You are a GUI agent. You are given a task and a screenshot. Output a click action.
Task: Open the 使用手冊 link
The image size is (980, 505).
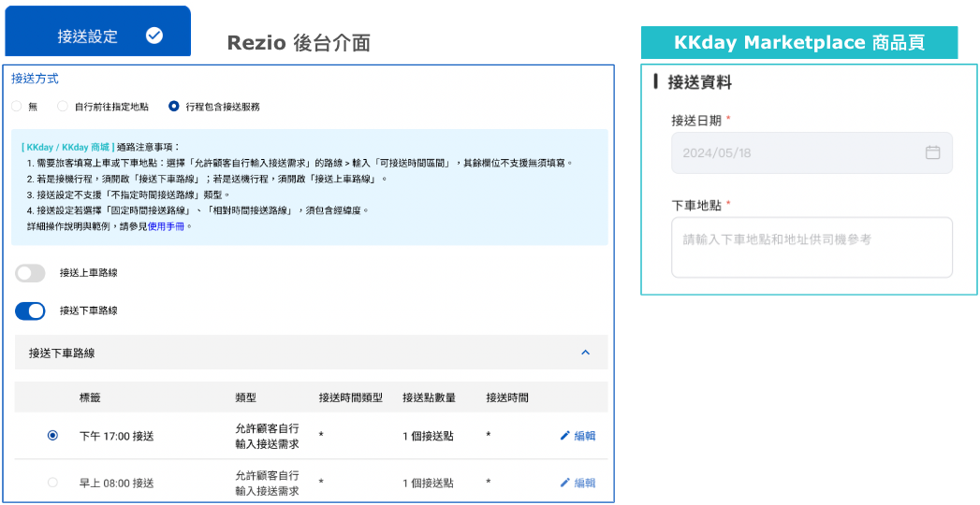(x=167, y=226)
